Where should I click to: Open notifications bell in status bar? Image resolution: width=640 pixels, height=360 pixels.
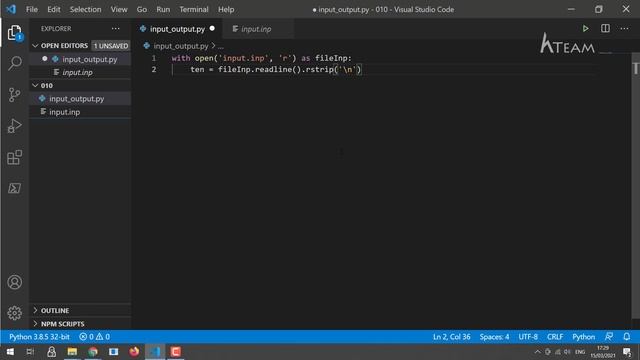(627, 337)
